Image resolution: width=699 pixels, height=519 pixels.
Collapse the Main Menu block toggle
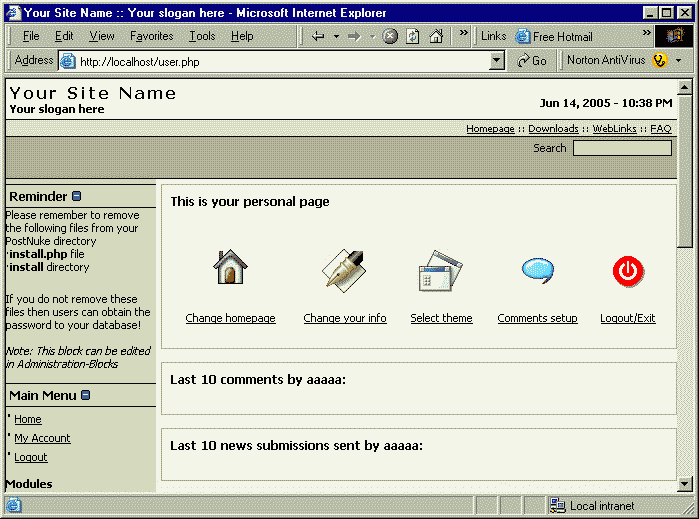click(x=86, y=395)
